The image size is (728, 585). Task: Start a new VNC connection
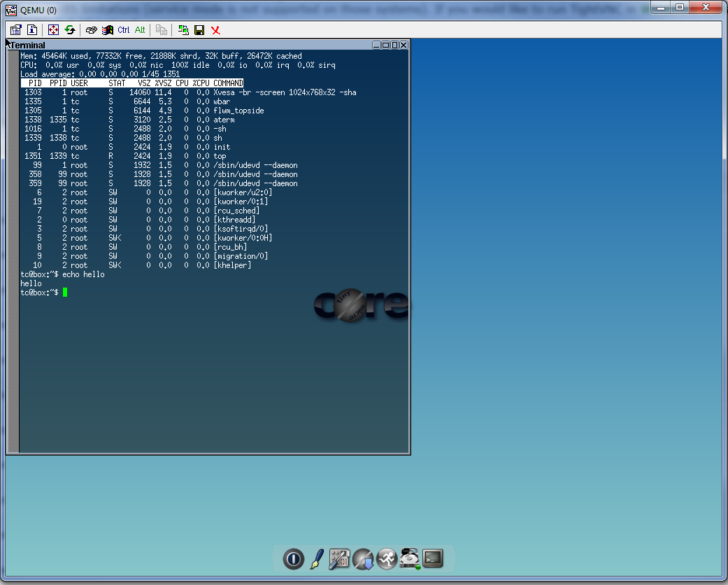(183, 30)
